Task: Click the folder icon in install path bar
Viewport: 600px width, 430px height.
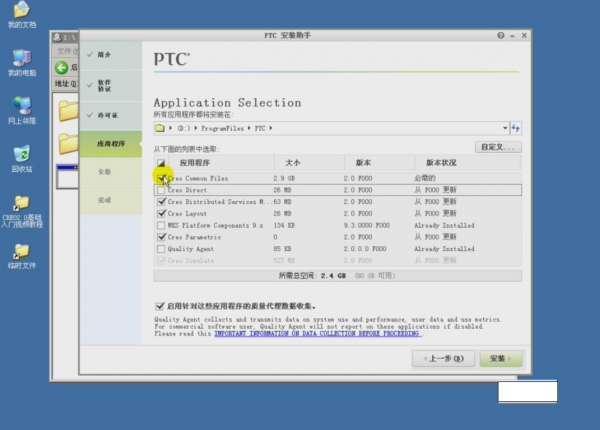Action: coord(160,128)
